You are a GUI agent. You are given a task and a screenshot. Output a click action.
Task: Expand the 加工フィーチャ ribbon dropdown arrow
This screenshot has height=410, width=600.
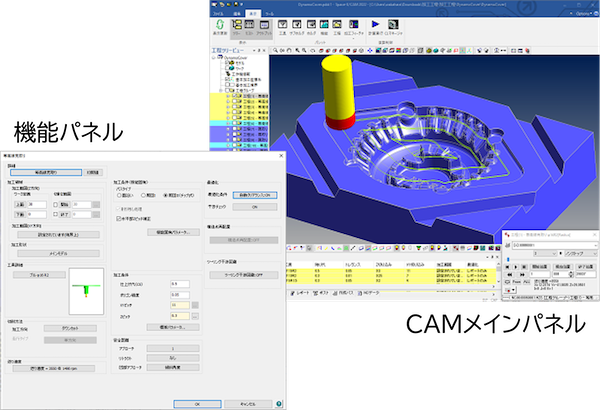354,38
